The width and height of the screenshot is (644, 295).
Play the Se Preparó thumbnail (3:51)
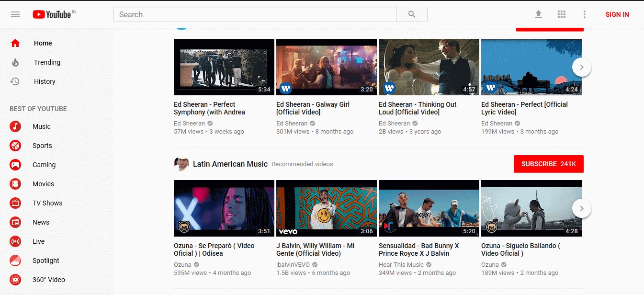224,208
